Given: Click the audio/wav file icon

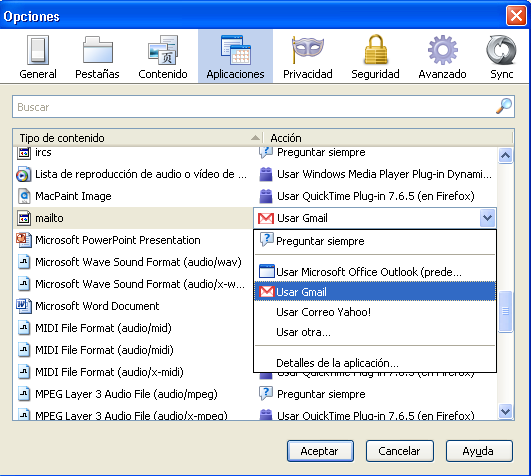Looking at the screenshot, I should [x=24, y=262].
